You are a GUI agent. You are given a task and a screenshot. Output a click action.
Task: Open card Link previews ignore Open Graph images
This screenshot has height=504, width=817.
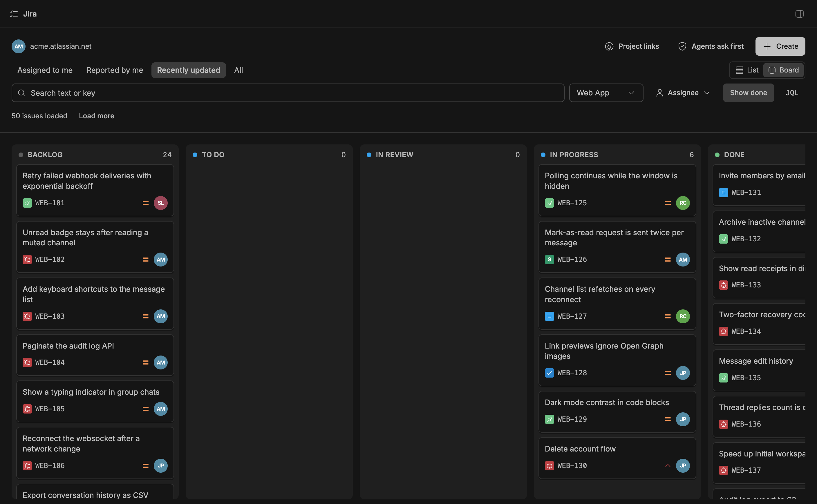[x=617, y=360]
